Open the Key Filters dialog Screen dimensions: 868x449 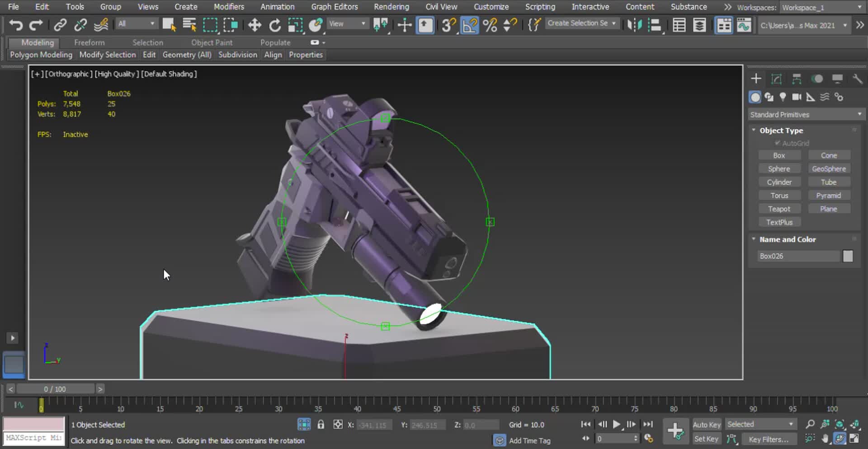[769, 439]
